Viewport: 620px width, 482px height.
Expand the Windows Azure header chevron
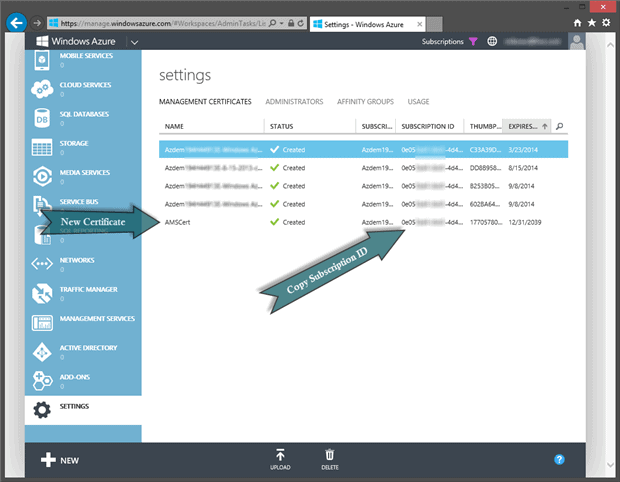click(134, 42)
